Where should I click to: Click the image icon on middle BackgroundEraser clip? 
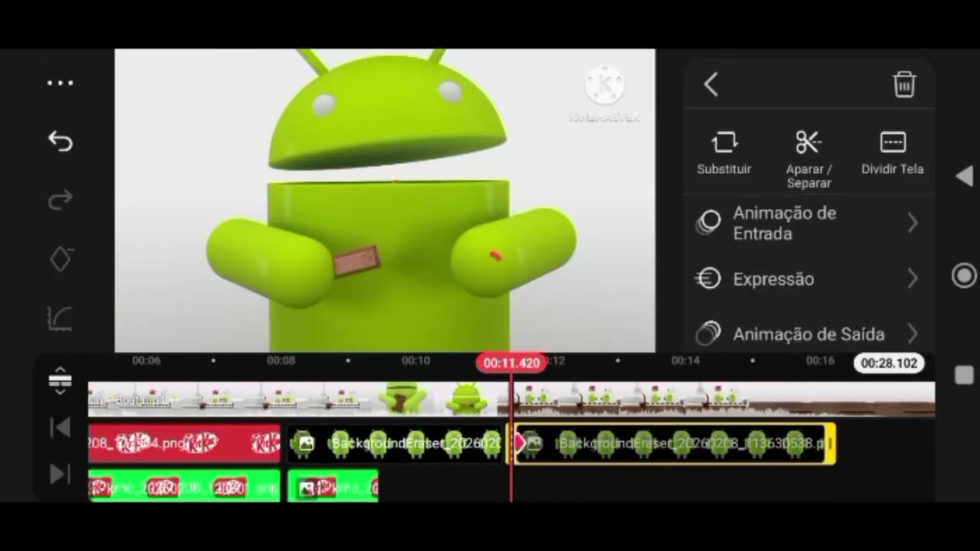[x=305, y=443]
